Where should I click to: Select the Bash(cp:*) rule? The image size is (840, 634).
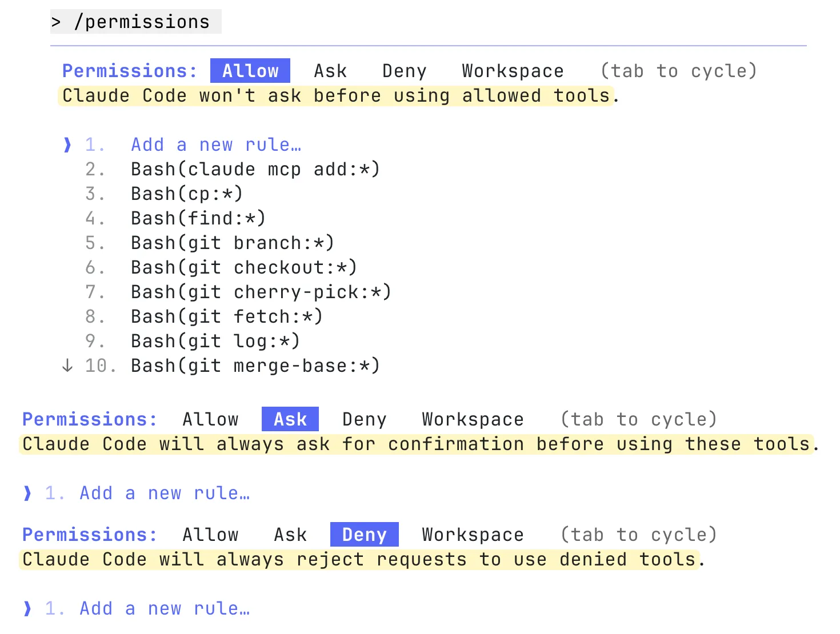(x=186, y=194)
